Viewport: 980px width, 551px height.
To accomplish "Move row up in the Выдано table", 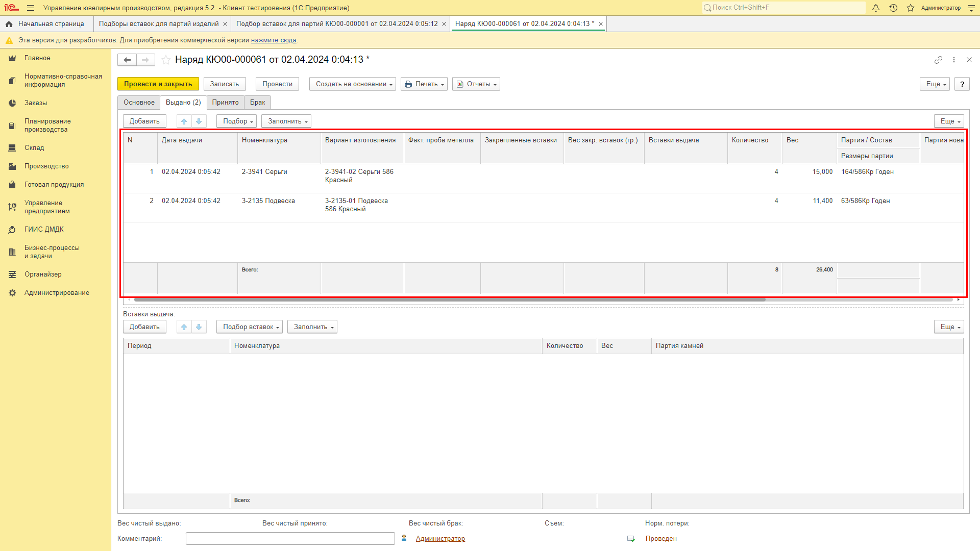I will (184, 121).
